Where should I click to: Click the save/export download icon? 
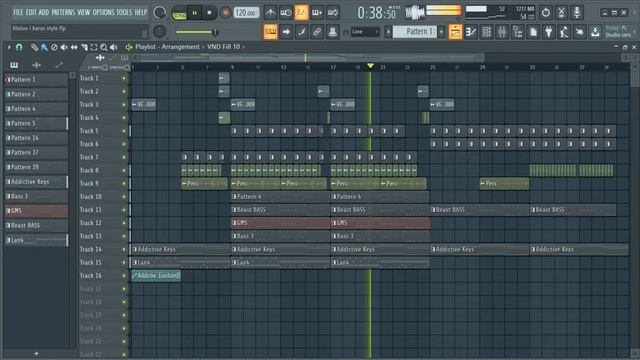[595, 32]
